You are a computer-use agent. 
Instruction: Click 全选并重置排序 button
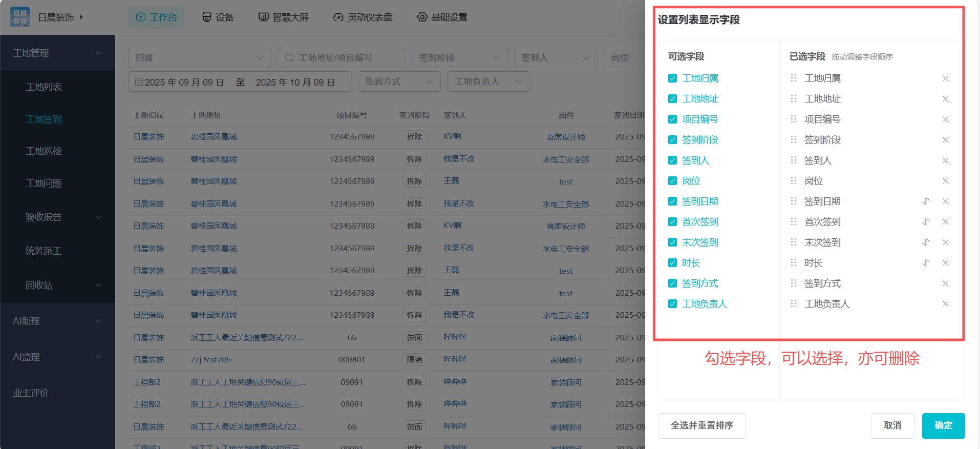(701, 425)
